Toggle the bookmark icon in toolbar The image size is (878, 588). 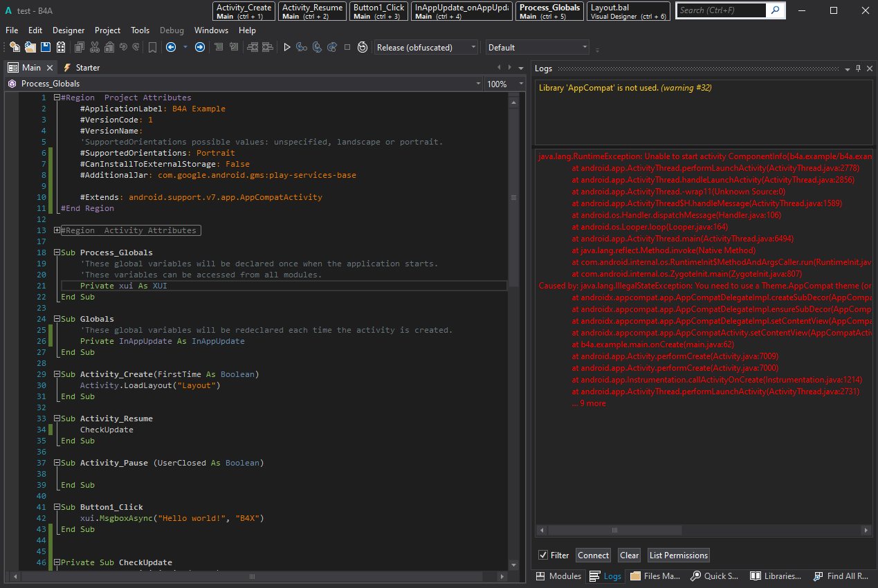152,47
